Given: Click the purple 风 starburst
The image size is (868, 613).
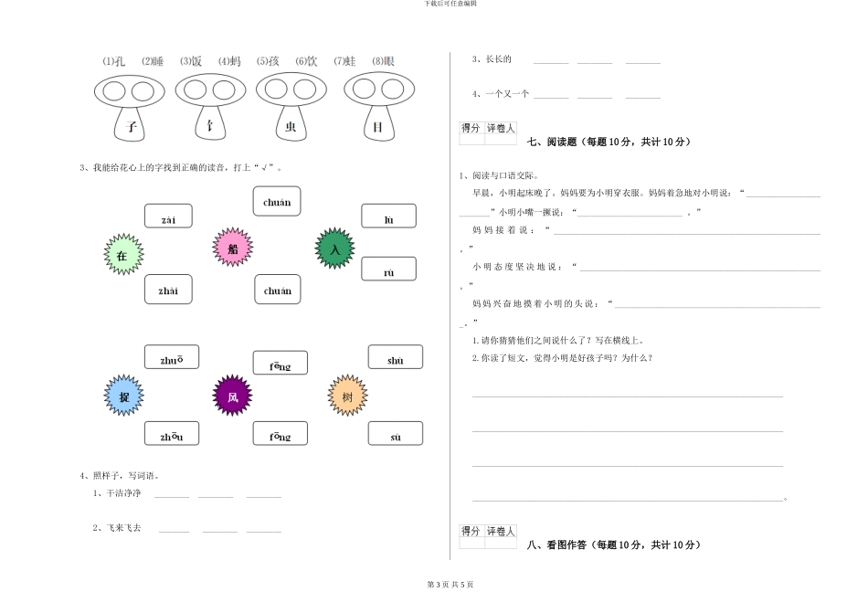Looking at the screenshot, I should [x=232, y=395].
